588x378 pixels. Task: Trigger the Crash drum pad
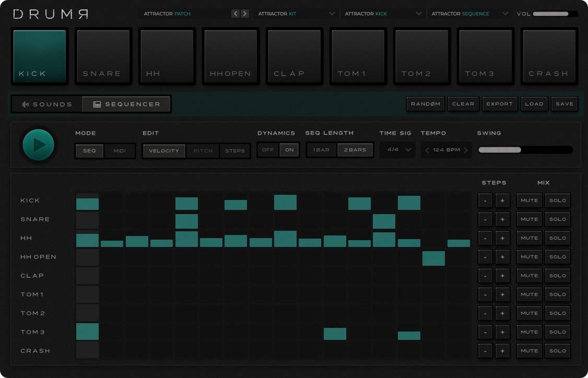click(x=549, y=56)
